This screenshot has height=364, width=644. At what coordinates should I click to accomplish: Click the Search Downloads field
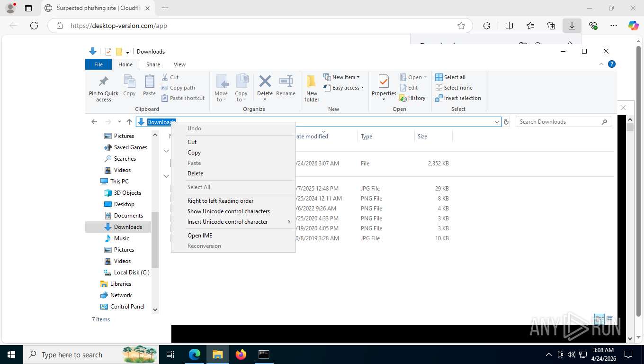tap(563, 122)
